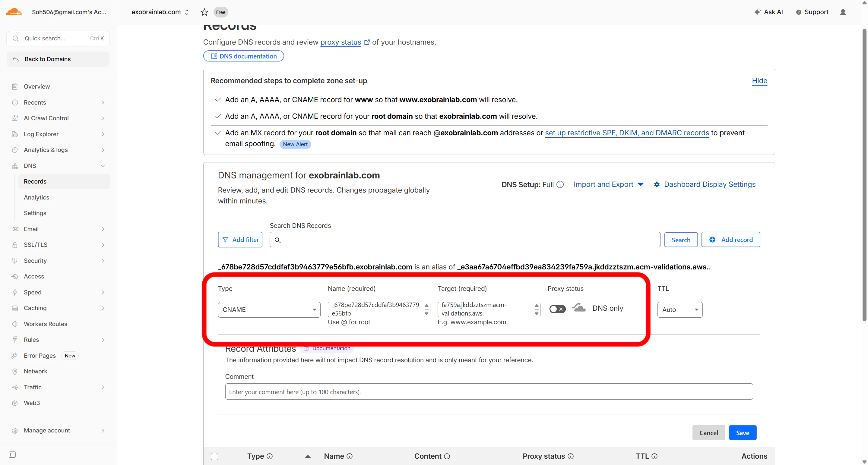The height and width of the screenshot is (465, 868).
Task: Click the Support question icon
Action: point(798,12)
